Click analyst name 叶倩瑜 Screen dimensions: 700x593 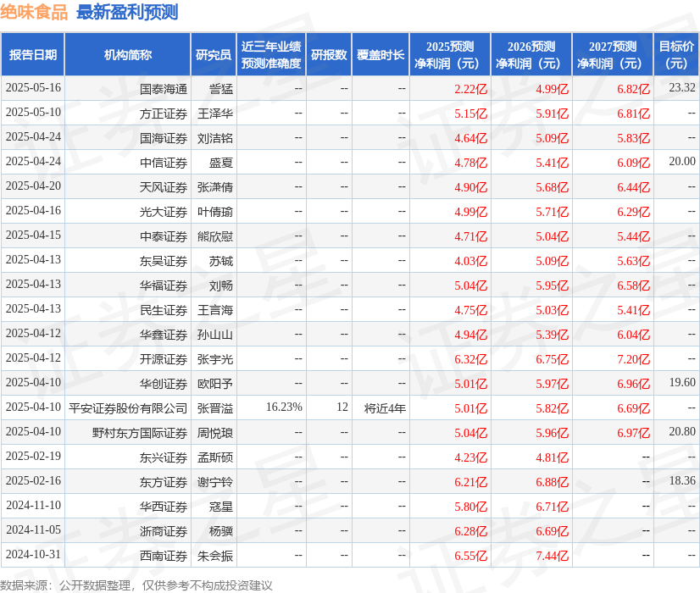215,212
